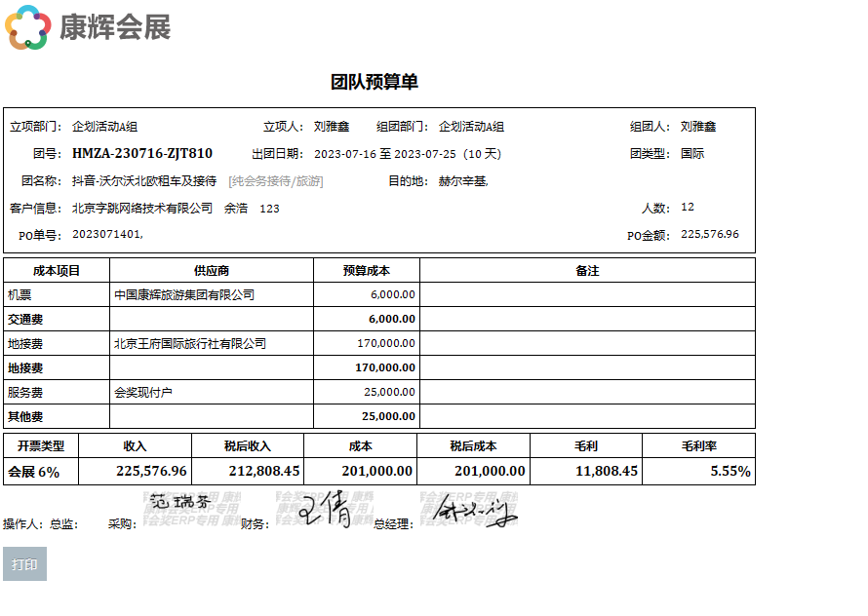
Task: Click supplier 中国康辉旅游集团有限公司
Action: click(x=184, y=294)
